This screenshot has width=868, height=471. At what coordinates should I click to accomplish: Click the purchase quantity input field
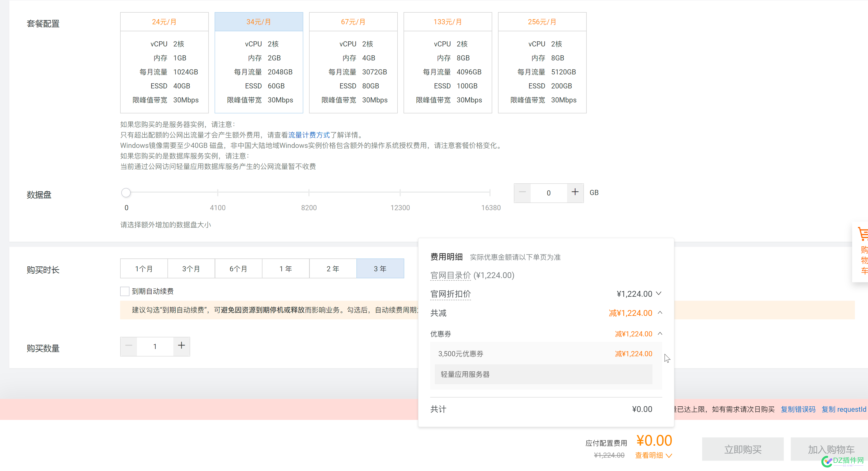(155, 346)
